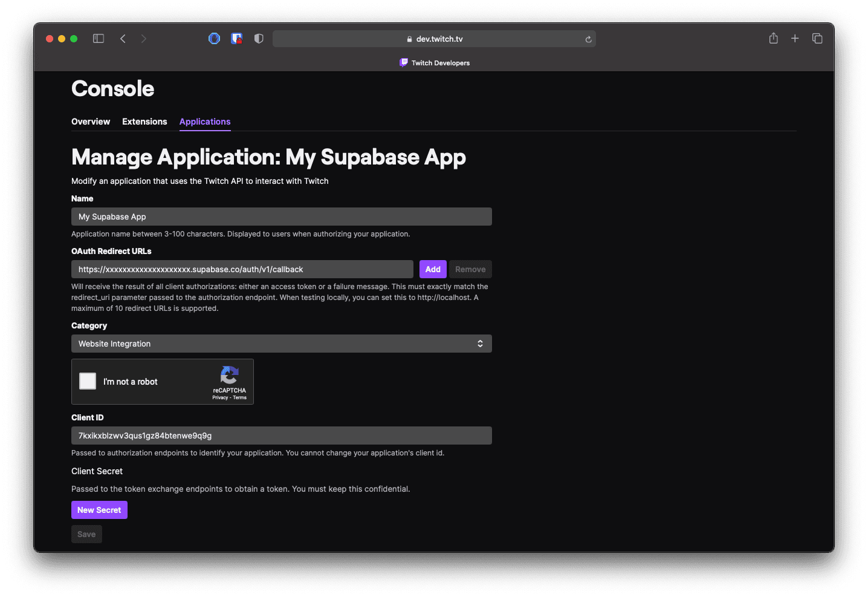This screenshot has height=597, width=868.
Task: Click the OAuth Redirect URL field
Action: pyautogui.click(x=242, y=269)
